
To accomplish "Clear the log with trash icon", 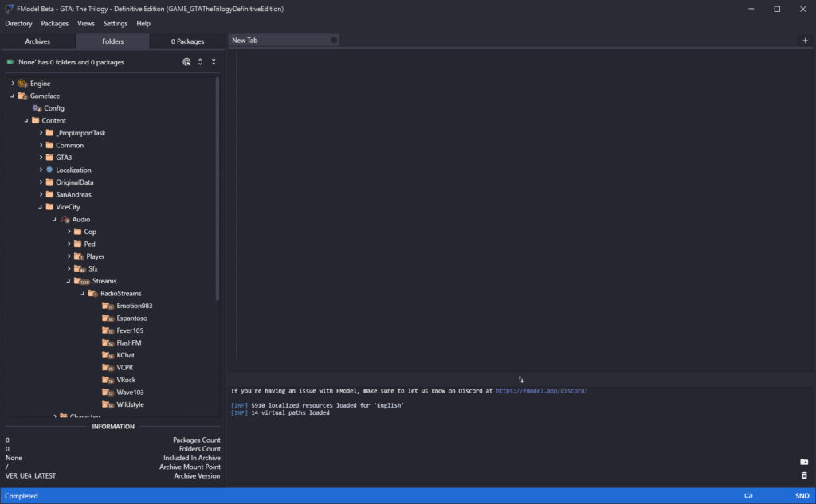I will click(x=804, y=475).
